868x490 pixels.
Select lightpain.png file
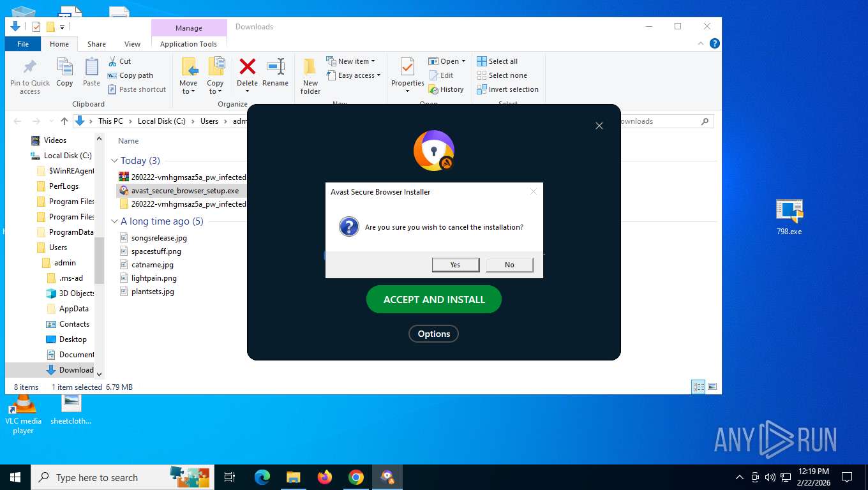[x=154, y=278]
